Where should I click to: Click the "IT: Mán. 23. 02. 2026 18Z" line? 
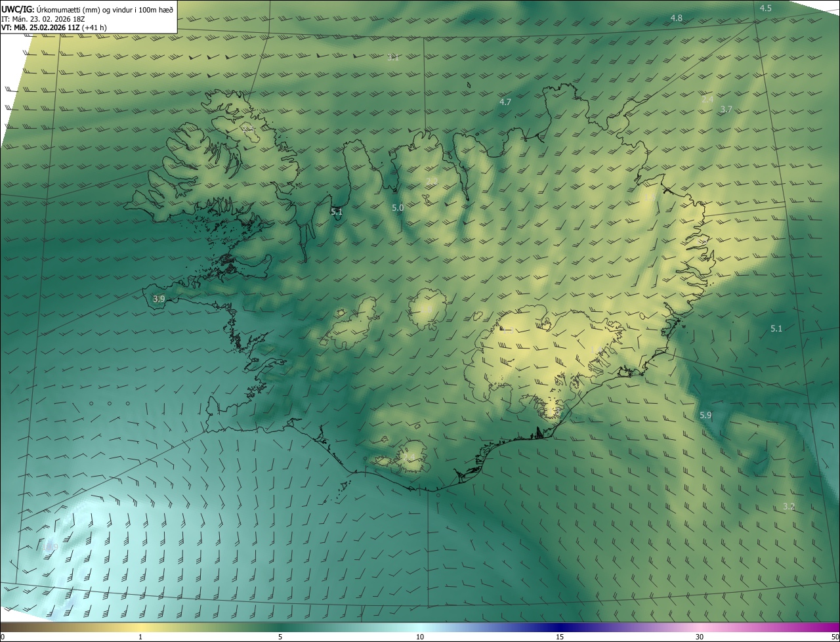click(x=45, y=19)
